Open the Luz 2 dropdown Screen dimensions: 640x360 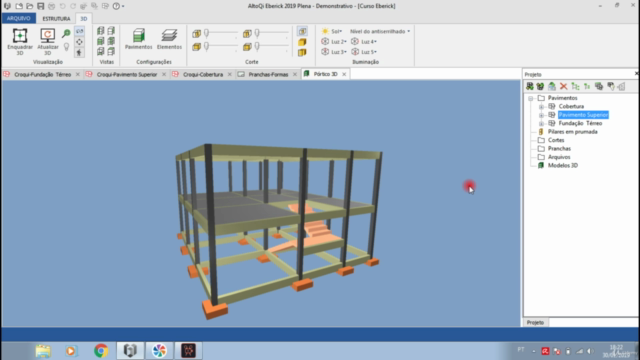[334, 42]
